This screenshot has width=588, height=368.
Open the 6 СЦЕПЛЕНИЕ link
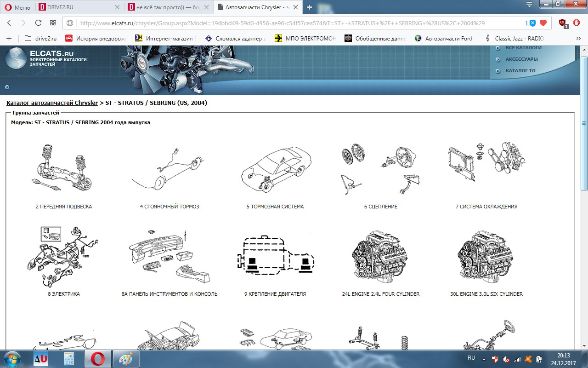pyautogui.click(x=381, y=207)
